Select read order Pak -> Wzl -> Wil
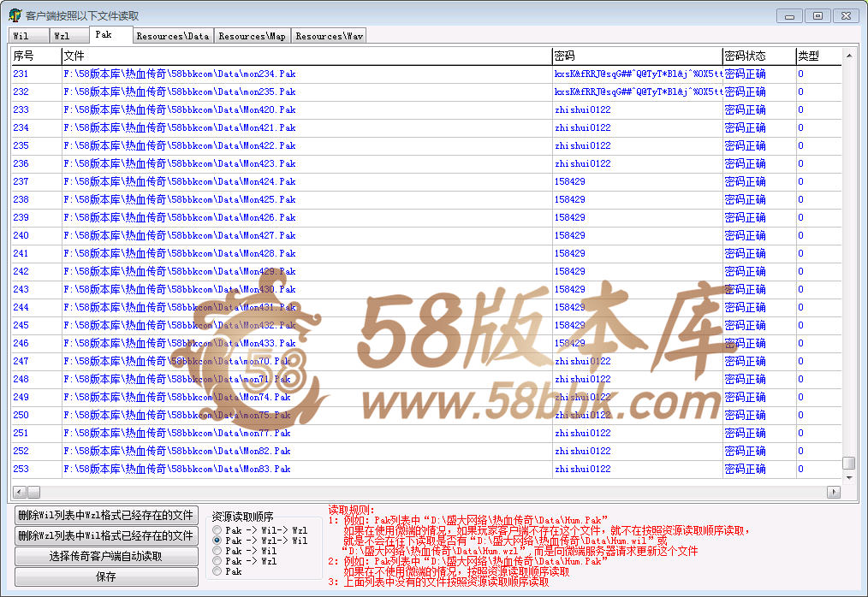This screenshot has height=597, width=868. click(x=217, y=541)
